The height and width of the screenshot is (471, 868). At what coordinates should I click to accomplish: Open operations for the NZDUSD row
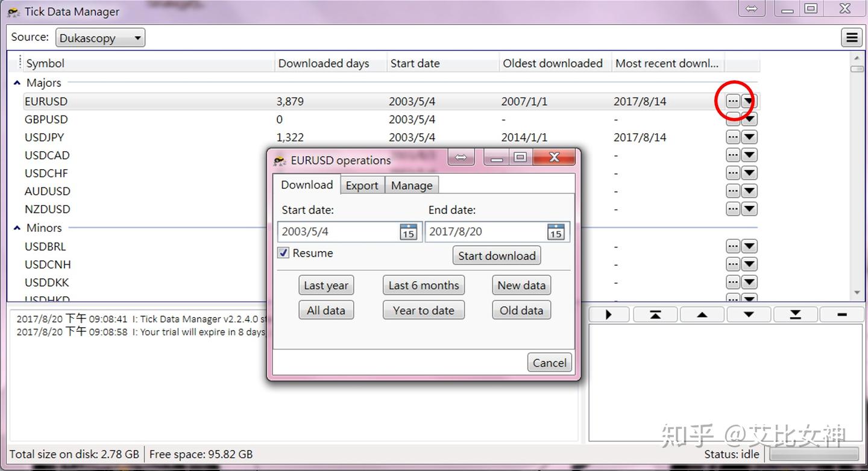click(733, 209)
